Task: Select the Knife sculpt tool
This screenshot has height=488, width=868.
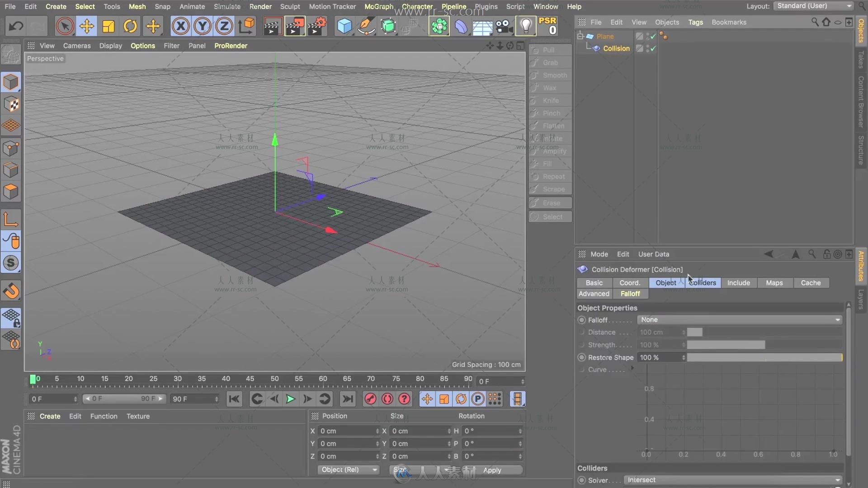Action: (x=549, y=100)
